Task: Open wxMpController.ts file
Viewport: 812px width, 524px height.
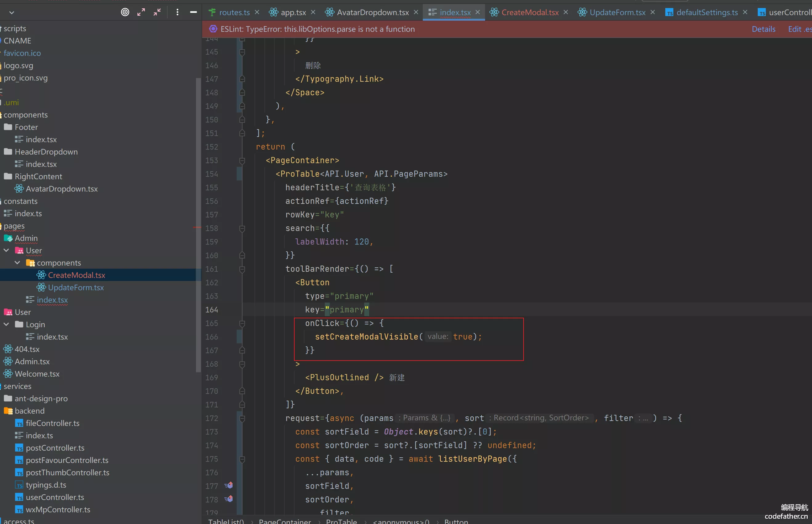Action: pyautogui.click(x=58, y=510)
